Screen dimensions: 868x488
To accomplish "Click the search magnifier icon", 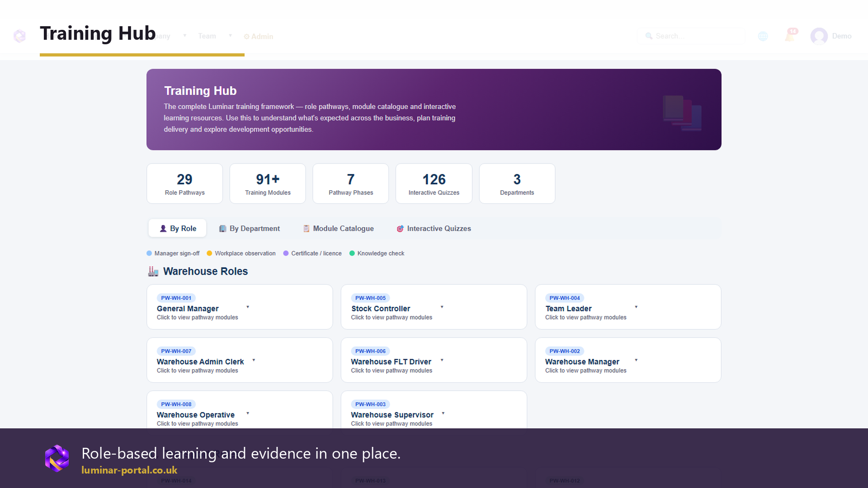I will [649, 36].
